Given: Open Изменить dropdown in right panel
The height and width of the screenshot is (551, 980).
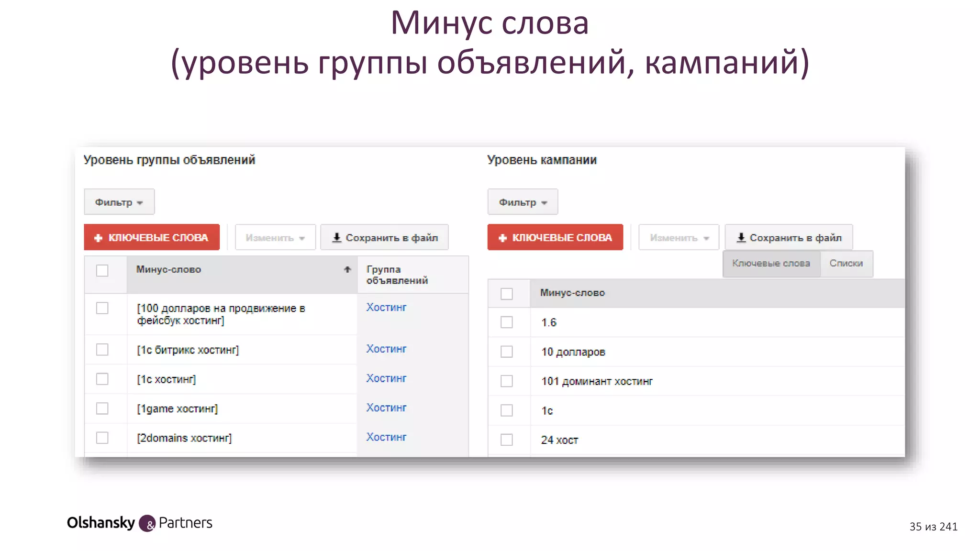Looking at the screenshot, I should 679,237.
